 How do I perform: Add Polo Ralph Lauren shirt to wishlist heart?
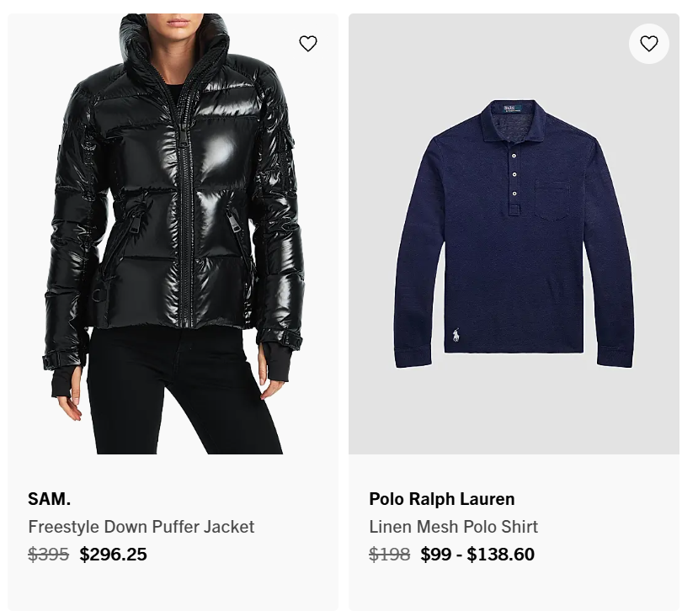[x=648, y=44]
